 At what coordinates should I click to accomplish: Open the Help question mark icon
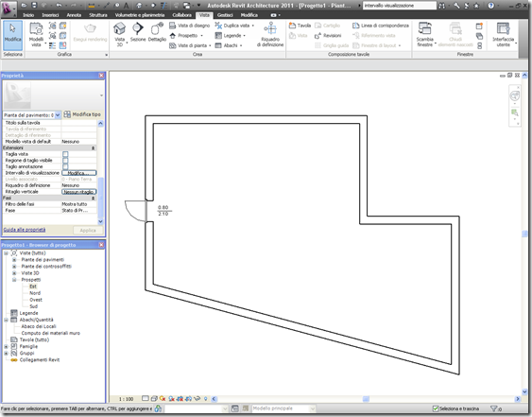pyautogui.click(x=491, y=6)
